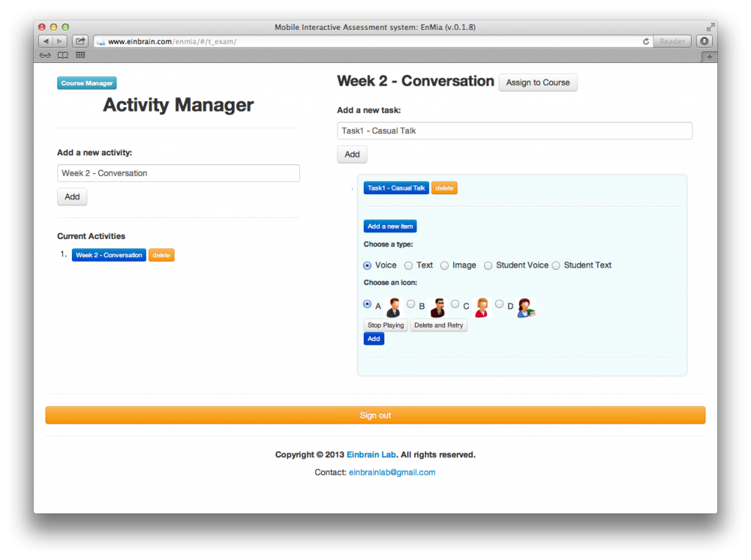The image size is (751, 560).
Task: Open the Einbrain Lab link
Action: (371, 454)
